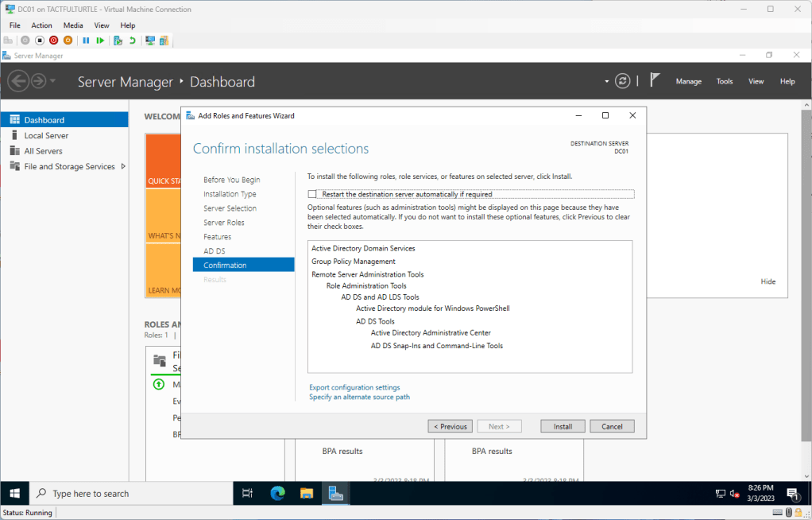
Task: Click the orange Save state icon
Action: 68,41
